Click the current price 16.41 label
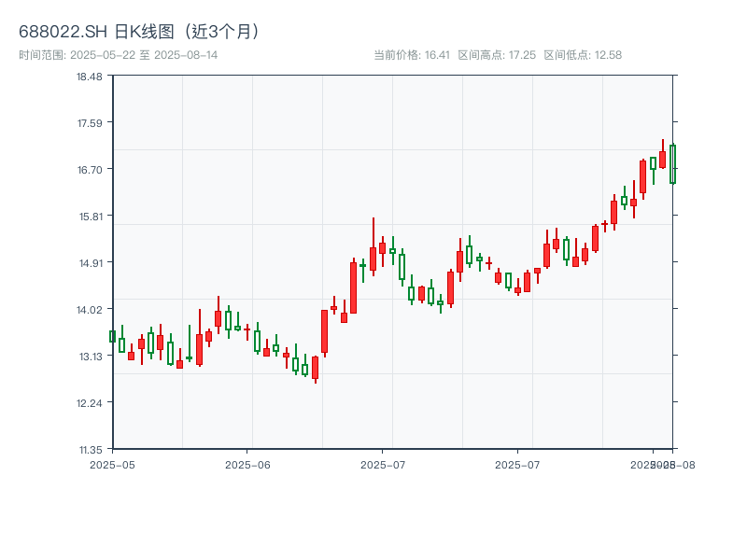 pyautogui.click(x=412, y=55)
